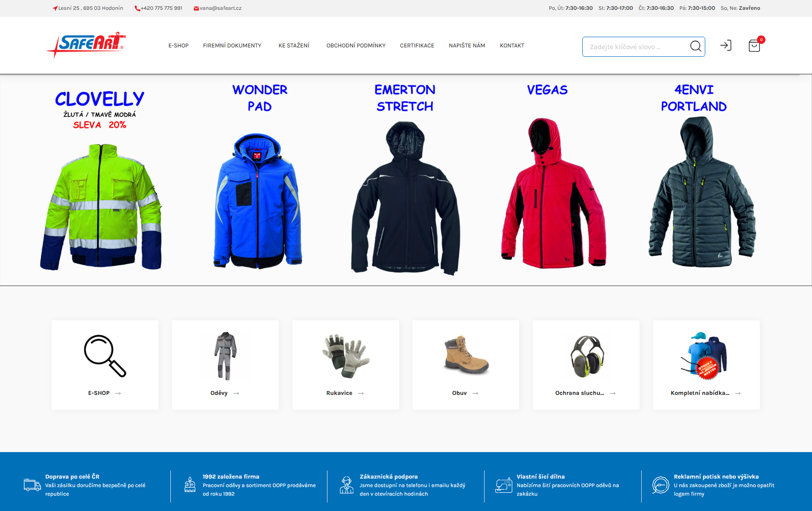Click the arrow next to Oděvy
Viewport: 812px width, 511px height.
pos(236,393)
